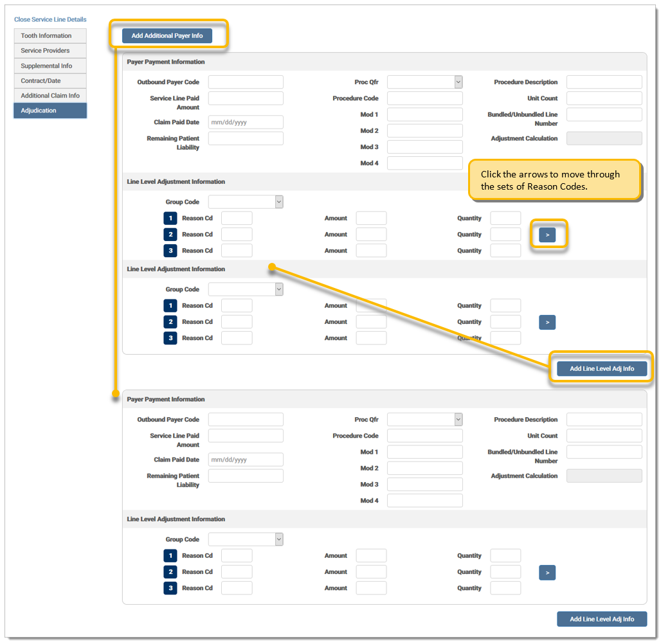Click Quantity field for Reason Cd 3, first set
661x644 pixels.
505,251
